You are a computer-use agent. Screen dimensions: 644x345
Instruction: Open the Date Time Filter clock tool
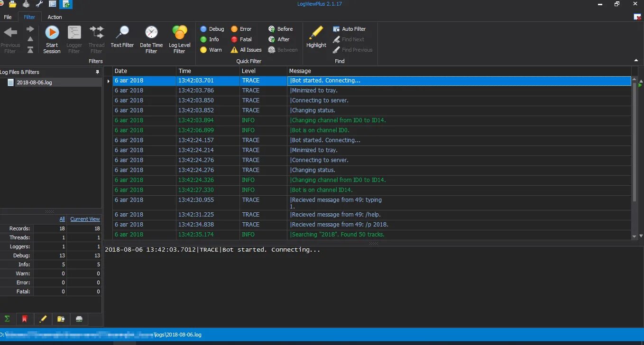tap(151, 39)
